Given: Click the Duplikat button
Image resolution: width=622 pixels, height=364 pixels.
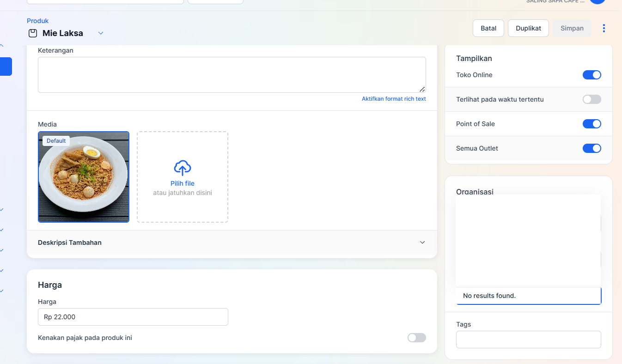Looking at the screenshot, I should click(528, 28).
